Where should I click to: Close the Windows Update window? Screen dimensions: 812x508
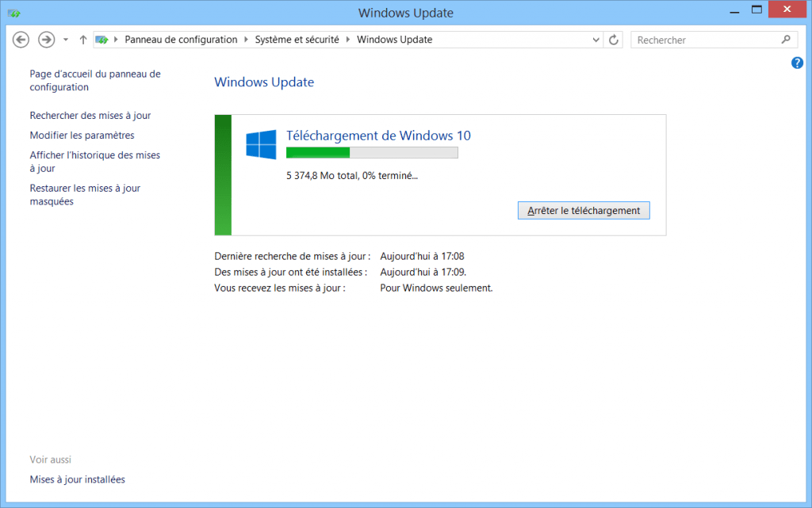tap(787, 10)
